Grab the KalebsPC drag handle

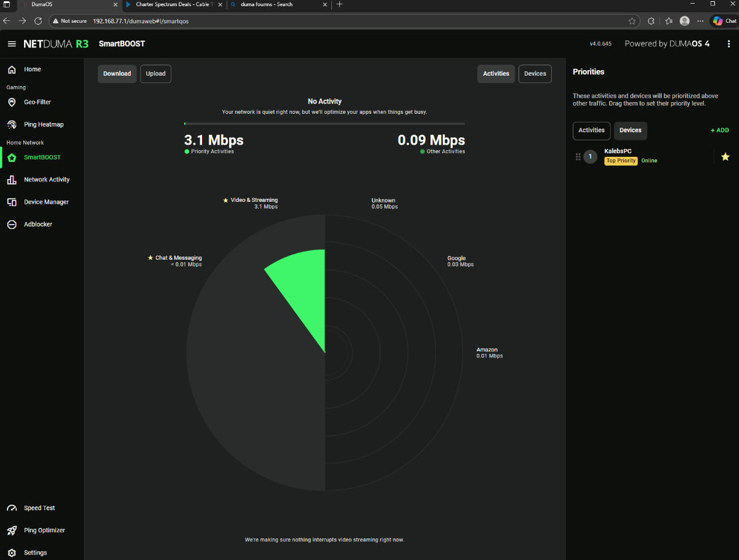coord(578,157)
